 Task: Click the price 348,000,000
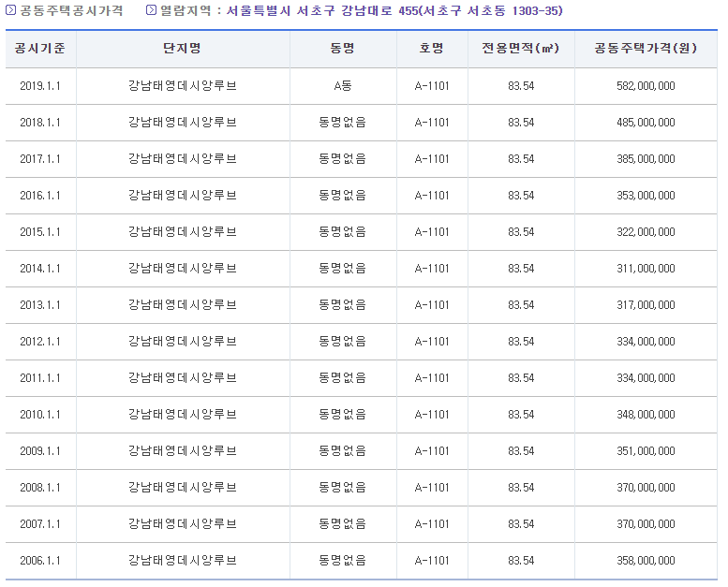click(646, 415)
